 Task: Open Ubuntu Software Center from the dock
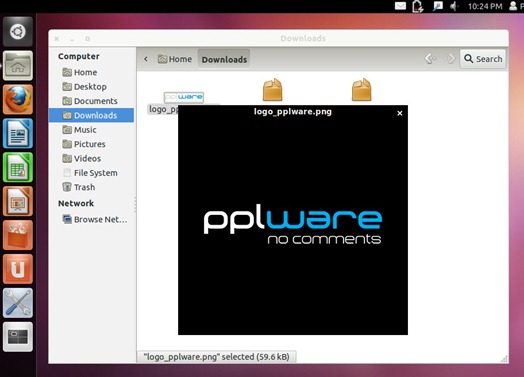(x=18, y=235)
